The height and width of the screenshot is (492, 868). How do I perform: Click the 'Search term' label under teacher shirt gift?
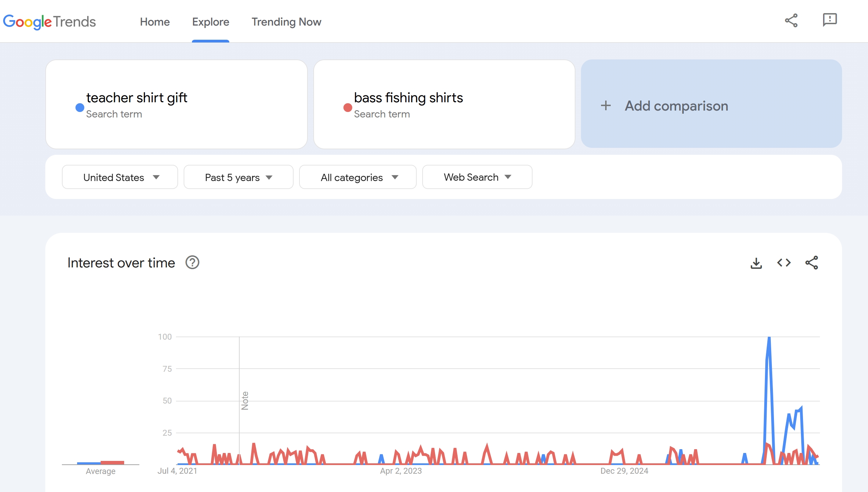[x=114, y=114]
